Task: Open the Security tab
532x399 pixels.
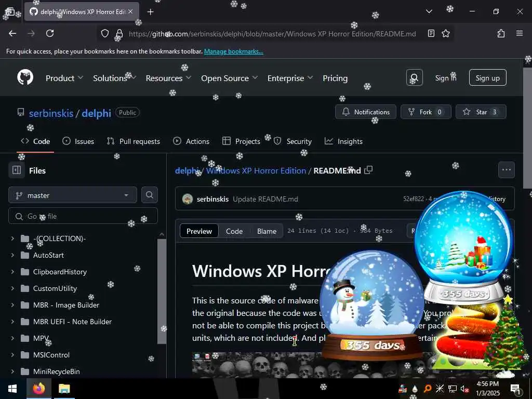Action: click(293, 141)
